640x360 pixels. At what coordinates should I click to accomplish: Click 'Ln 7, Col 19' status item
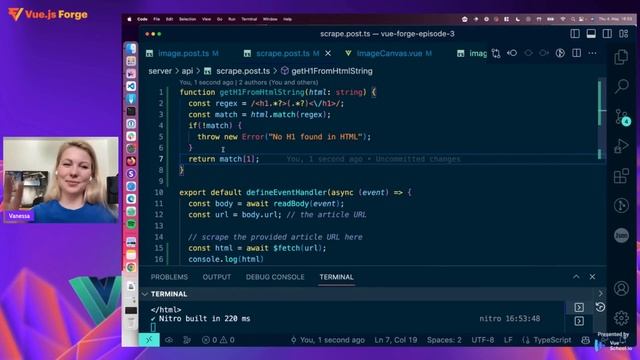[x=396, y=340]
